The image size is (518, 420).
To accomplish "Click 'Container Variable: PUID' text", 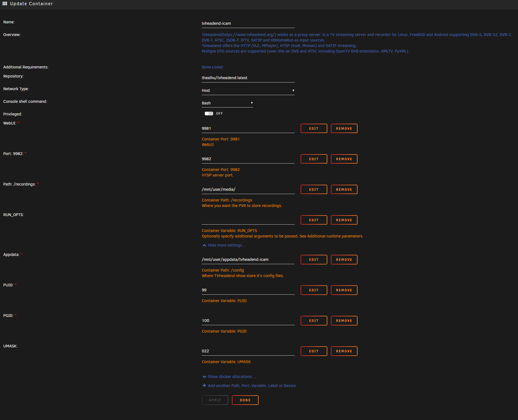I will (224, 301).
